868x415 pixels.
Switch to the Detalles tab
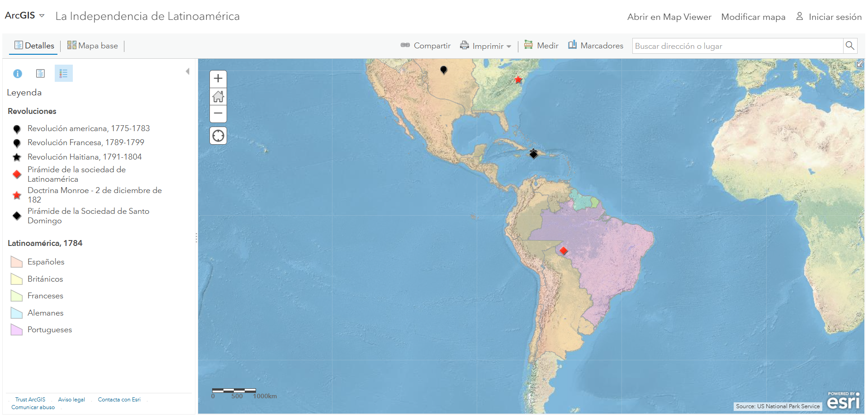pyautogui.click(x=34, y=46)
